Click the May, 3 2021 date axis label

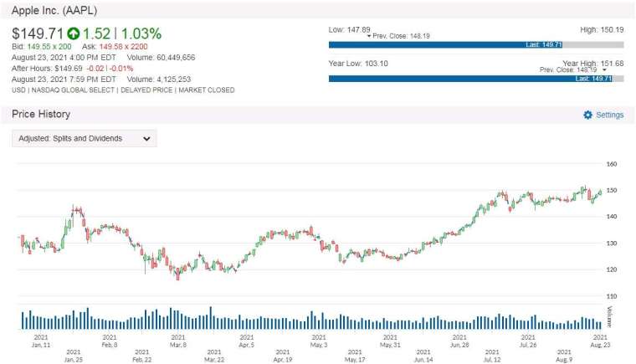319,341
